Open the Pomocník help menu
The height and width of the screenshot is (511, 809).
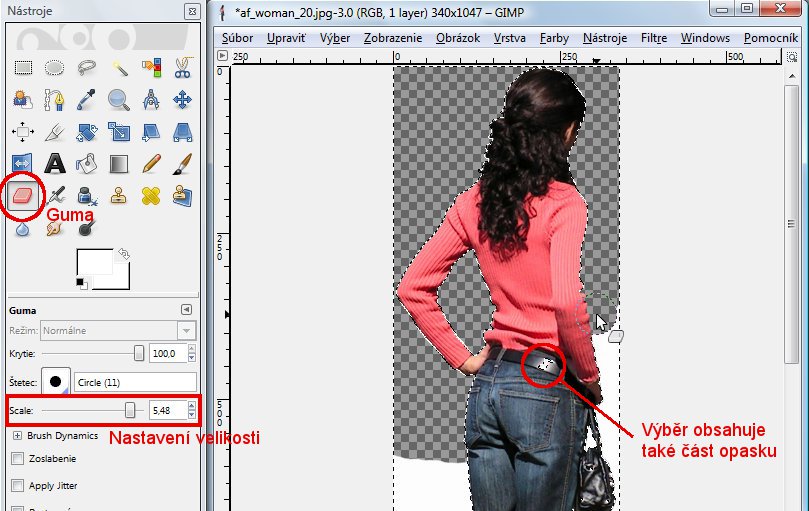click(771, 38)
